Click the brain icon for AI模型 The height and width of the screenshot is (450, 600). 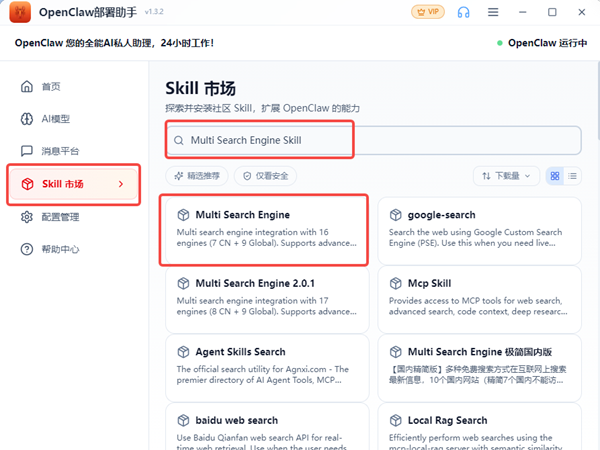[x=27, y=119]
